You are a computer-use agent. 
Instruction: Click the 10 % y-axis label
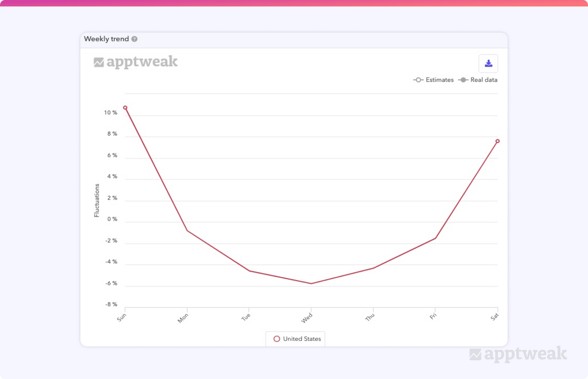click(110, 113)
